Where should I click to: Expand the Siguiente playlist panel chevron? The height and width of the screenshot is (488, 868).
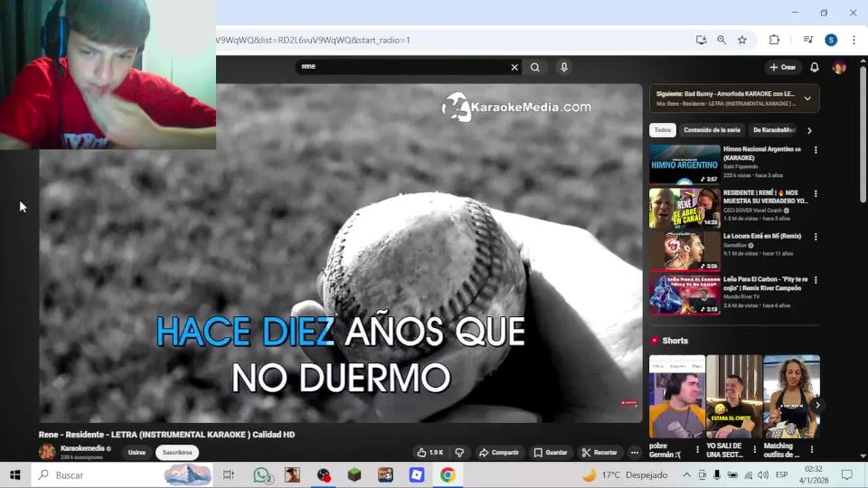coord(807,98)
